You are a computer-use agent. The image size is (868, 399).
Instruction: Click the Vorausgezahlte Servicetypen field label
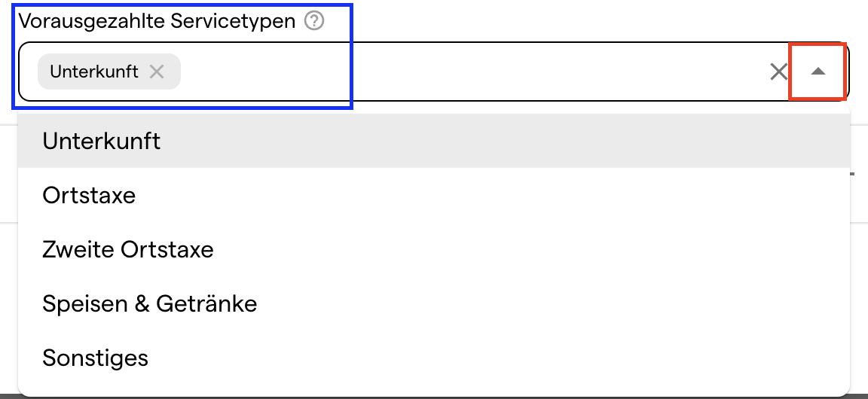tap(157, 21)
